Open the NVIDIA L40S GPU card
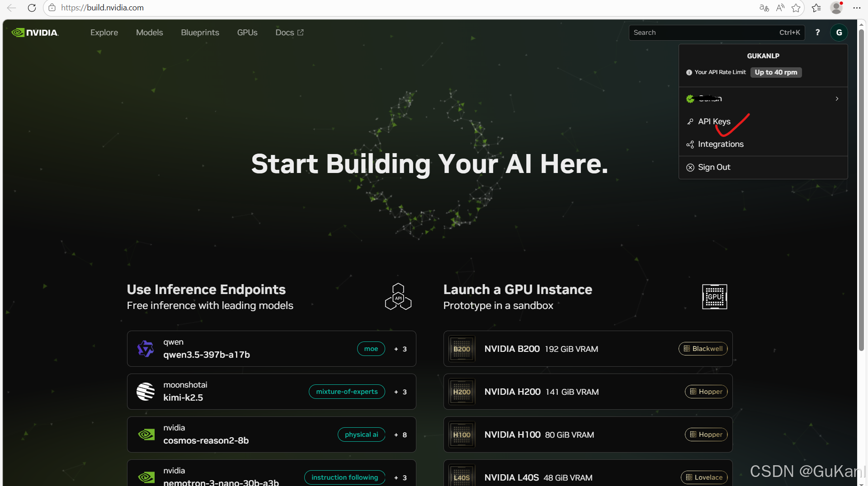 click(588, 473)
